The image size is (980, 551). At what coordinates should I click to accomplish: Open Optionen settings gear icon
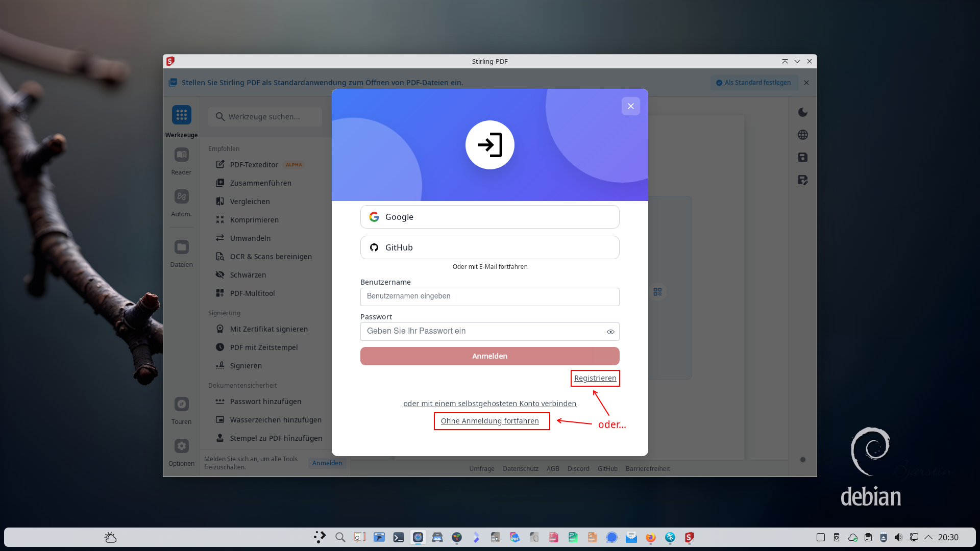[181, 446]
